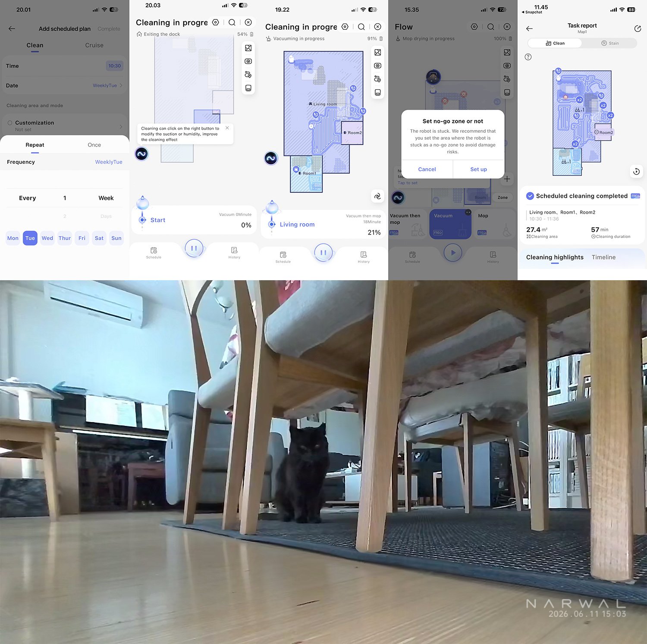Tap Complete on Add scheduled plan
The width and height of the screenshot is (647, 644).
point(109,29)
